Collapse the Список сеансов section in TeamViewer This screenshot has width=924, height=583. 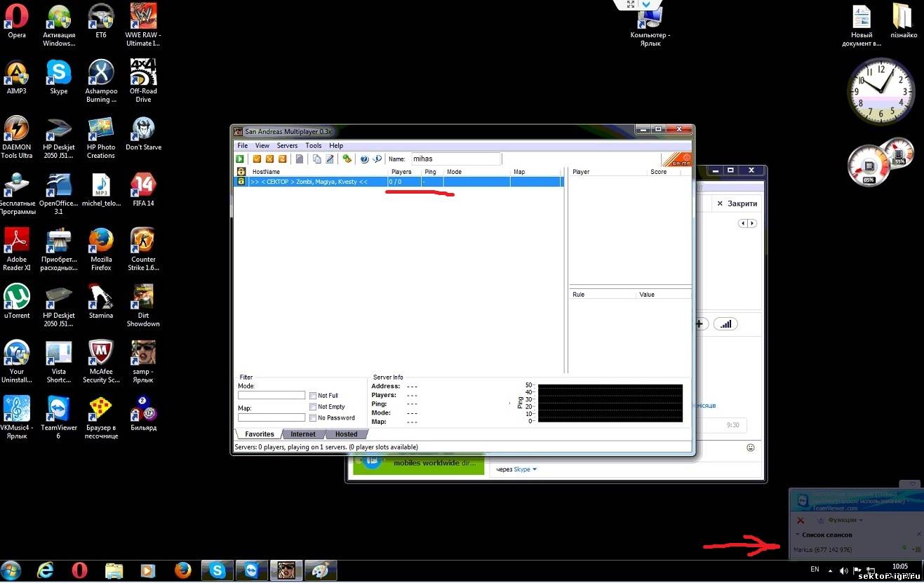[x=797, y=535]
